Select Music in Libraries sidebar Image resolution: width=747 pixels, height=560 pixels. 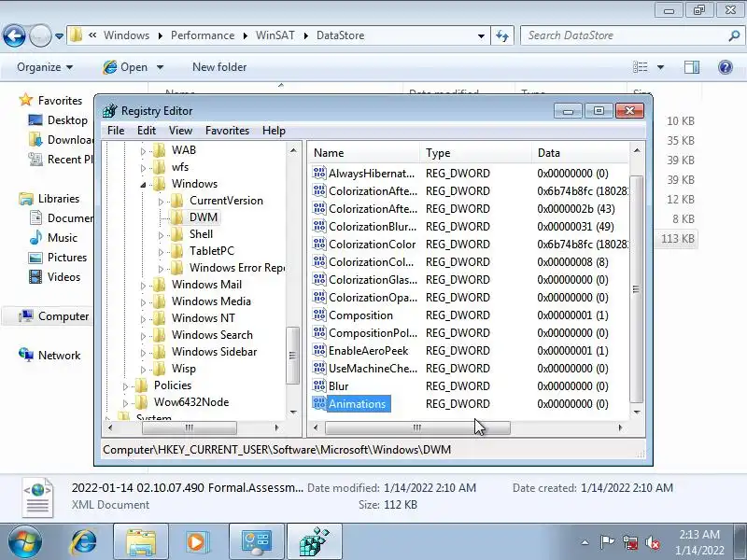(x=62, y=238)
